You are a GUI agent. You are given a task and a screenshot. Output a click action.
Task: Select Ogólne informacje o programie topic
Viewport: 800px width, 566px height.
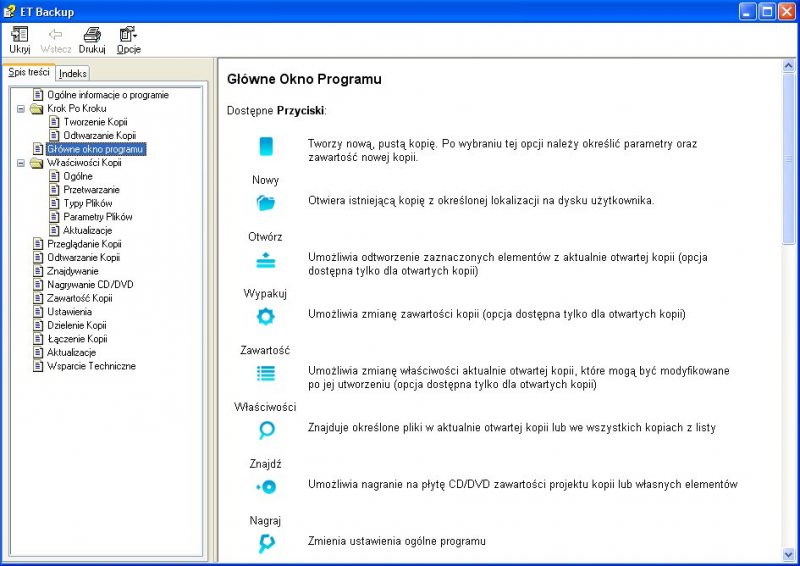pos(107,95)
